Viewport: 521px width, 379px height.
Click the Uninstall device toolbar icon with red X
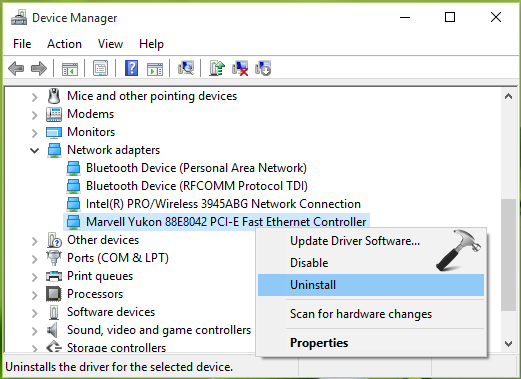pyautogui.click(x=240, y=68)
